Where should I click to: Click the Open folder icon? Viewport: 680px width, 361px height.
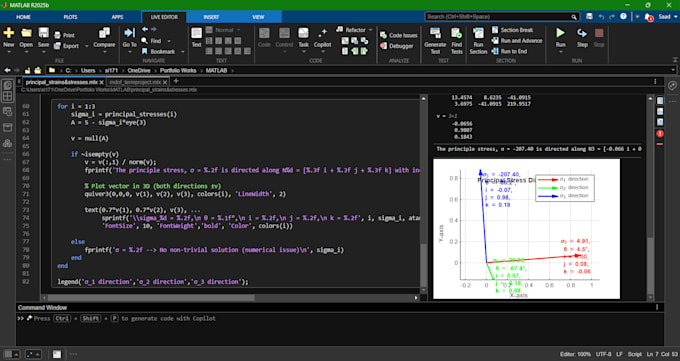(26, 33)
